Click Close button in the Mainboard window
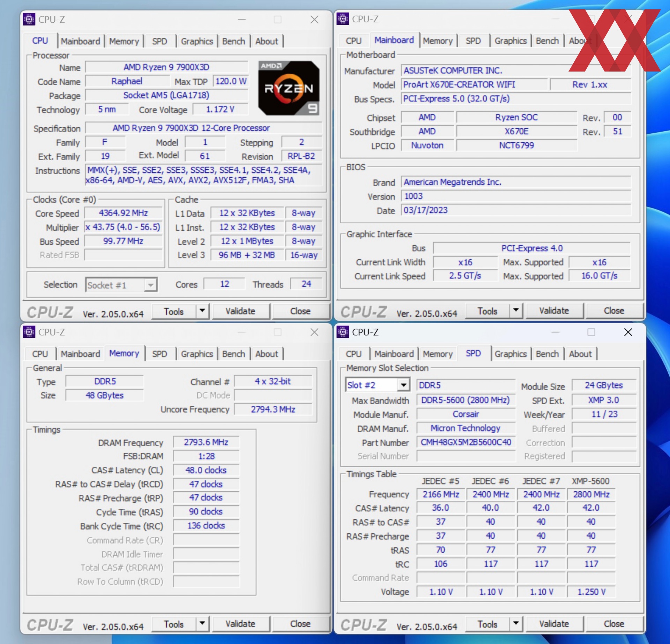The height and width of the screenshot is (644, 670). tap(614, 310)
